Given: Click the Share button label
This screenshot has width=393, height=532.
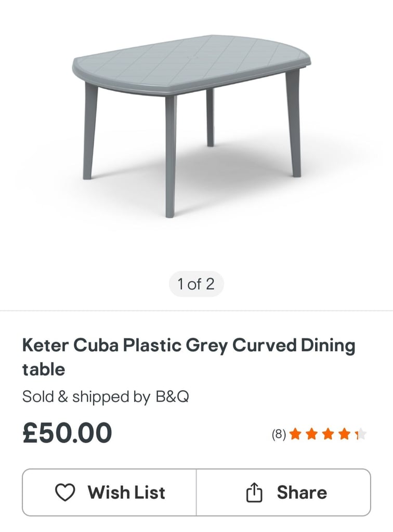Looking at the screenshot, I should (x=302, y=493).
